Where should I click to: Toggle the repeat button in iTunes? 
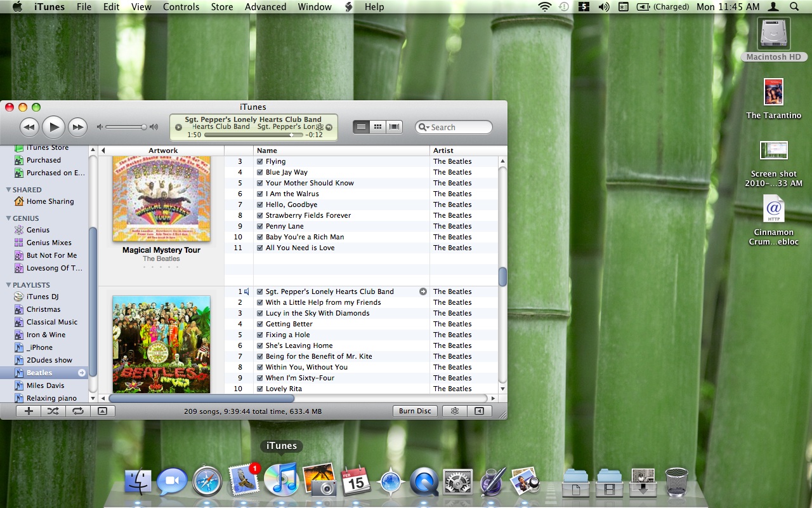coord(77,411)
